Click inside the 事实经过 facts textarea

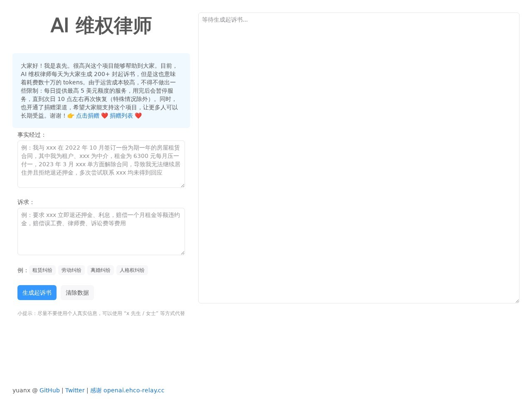[101, 163]
